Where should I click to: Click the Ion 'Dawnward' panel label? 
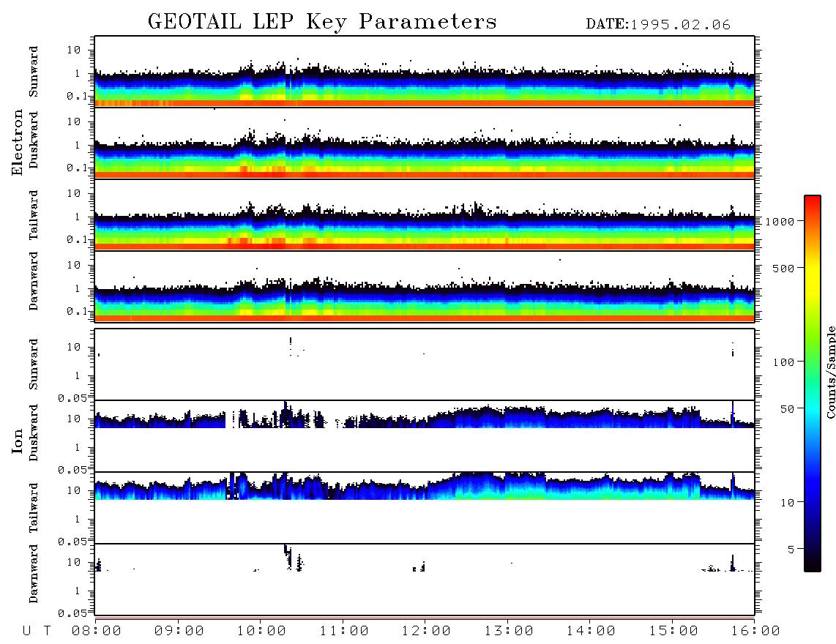coord(34,574)
